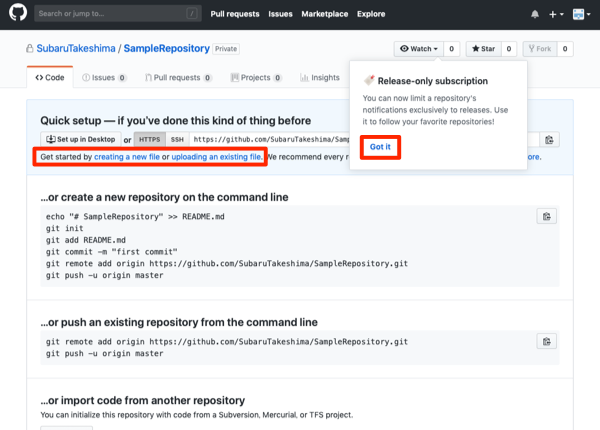Viewport: 600px width, 430px height.
Task: Dismiss the popup with Got it
Action: [380, 147]
